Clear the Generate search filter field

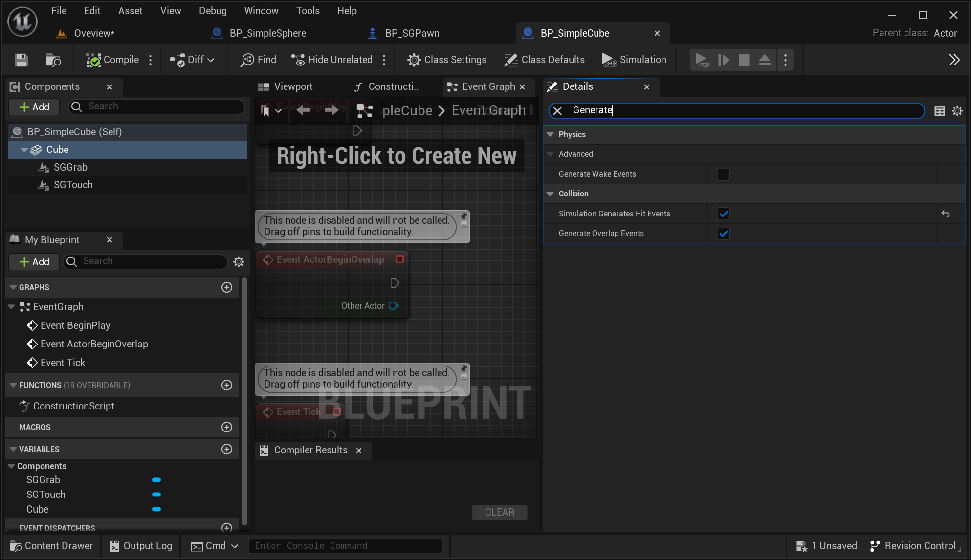click(x=557, y=110)
